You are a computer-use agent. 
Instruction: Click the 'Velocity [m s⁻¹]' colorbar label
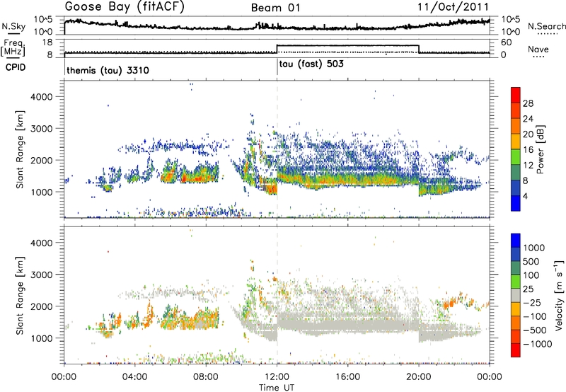[559, 296]
